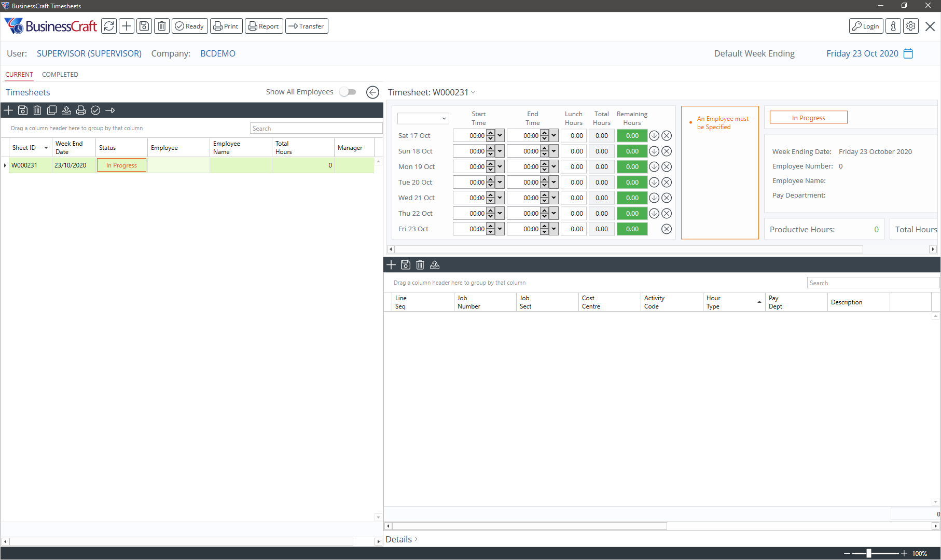Screen dimensions: 941x560
Task: Export timesheets via Timesheets grid toolbar icon
Action: (66, 110)
